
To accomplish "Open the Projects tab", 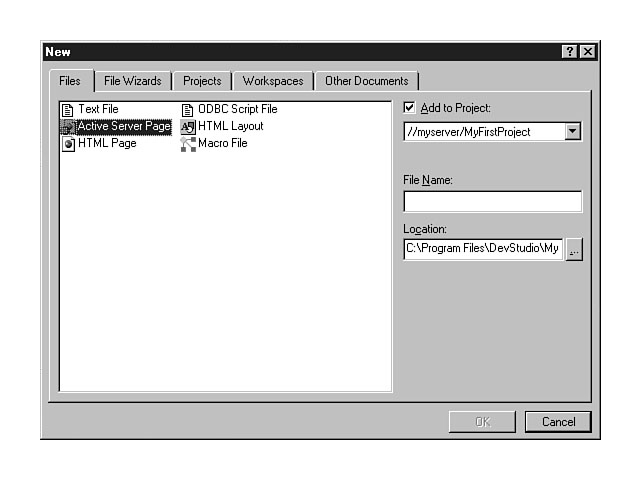I will [202, 81].
